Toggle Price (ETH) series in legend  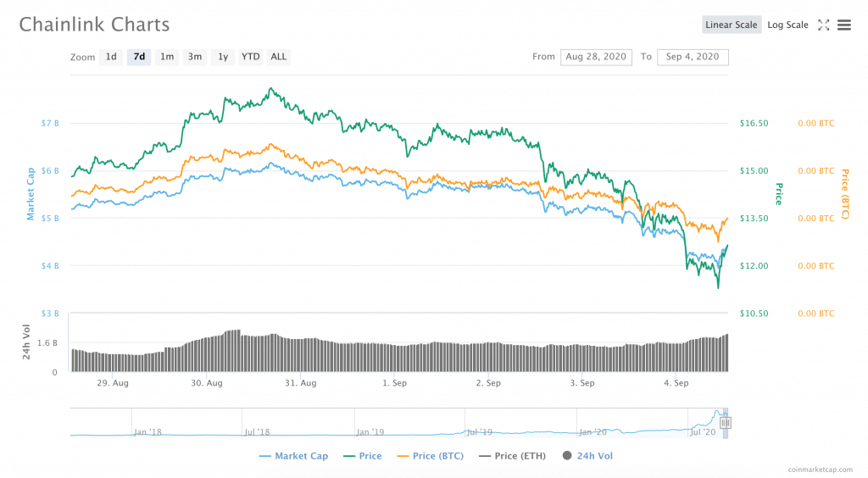[x=513, y=456]
